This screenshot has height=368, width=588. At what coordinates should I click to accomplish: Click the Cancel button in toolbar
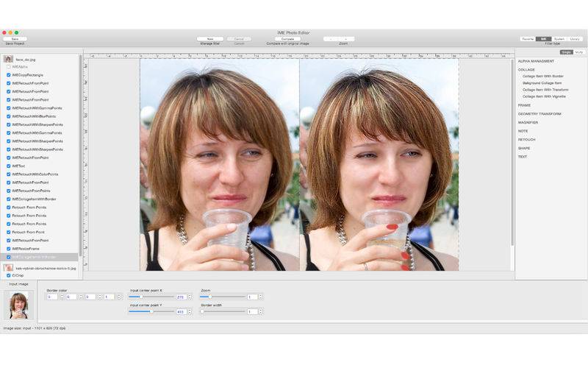(x=239, y=39)
